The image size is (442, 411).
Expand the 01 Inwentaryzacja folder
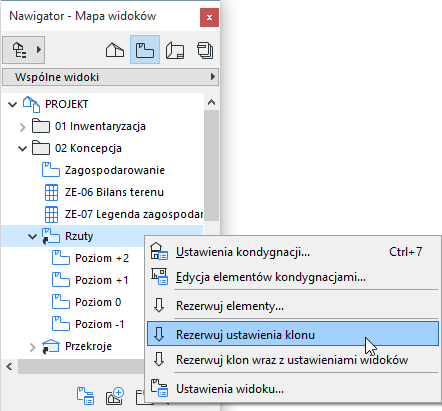(22, 127)
